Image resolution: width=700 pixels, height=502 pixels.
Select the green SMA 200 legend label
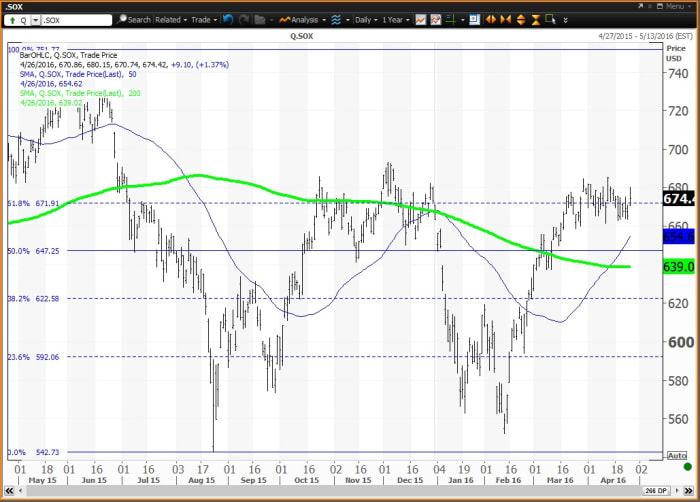point(80,93)
